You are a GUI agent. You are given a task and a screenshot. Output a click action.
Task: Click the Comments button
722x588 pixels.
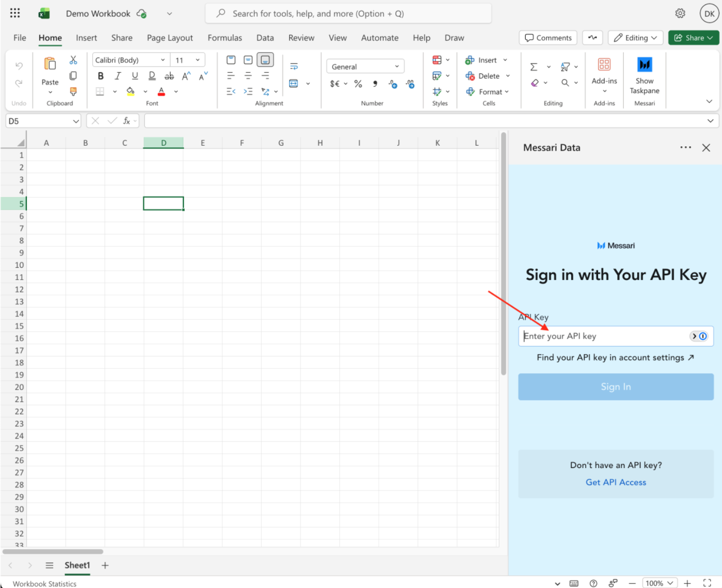[548, 38]
